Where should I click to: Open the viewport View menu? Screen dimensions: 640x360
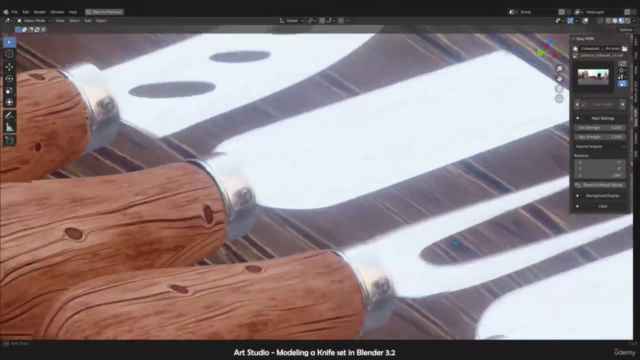pyautogui.click(x=60, y=20)
